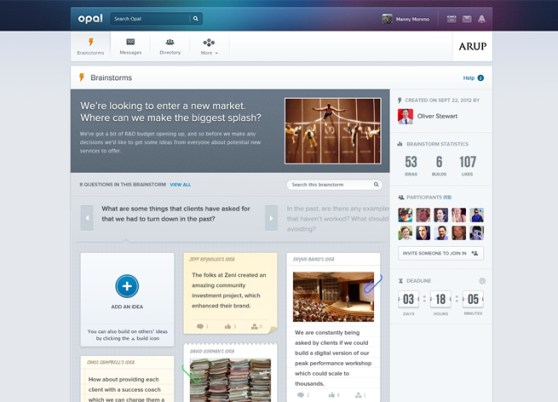Click Invite Someone to Join In button
This screenshot has height=402, width=558.
[441, 253]
